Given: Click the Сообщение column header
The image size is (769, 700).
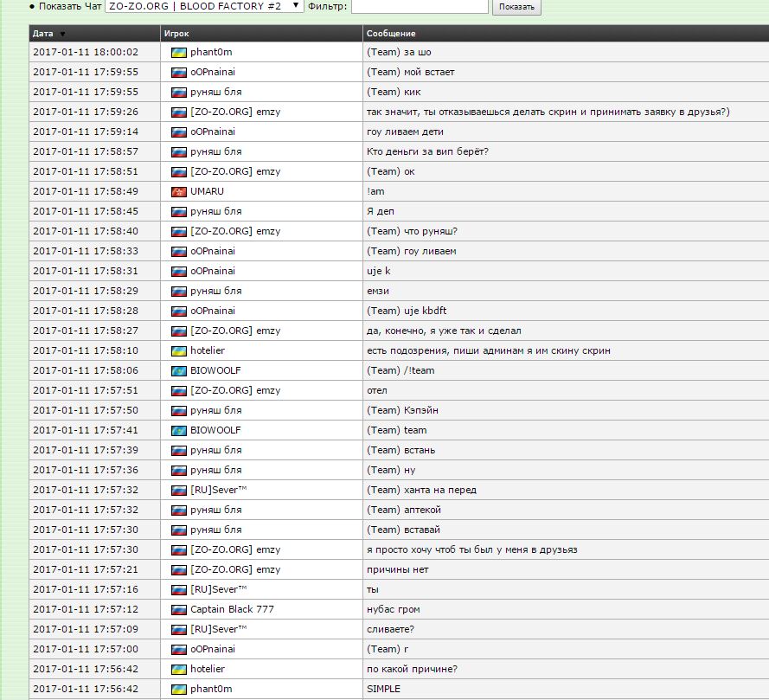Looking at the screenshot, I should point(391,34).
